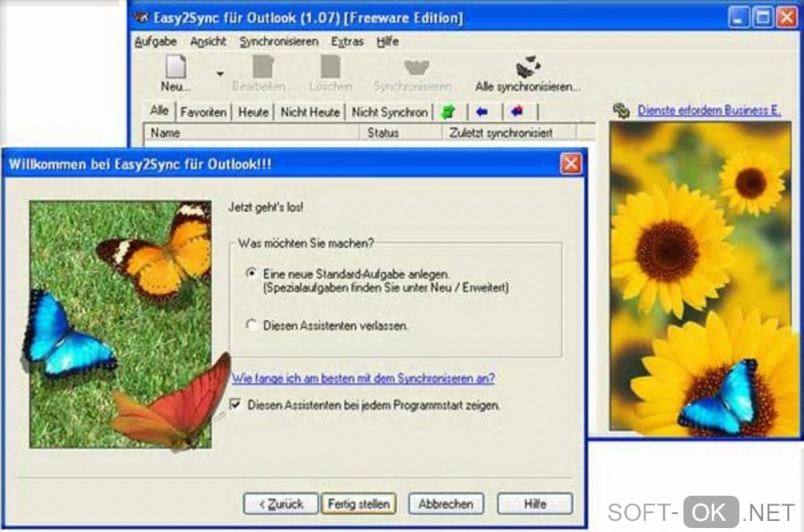This screenshot has width=804, height=532.
Task: Click the blue left arrow filter icon
Action: point(482,111)
